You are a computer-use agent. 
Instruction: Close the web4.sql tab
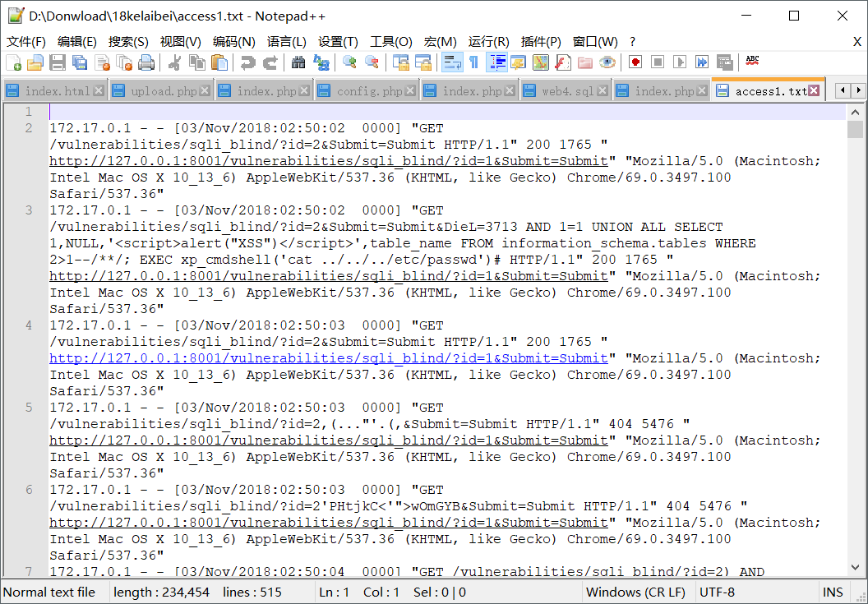tap(603, 90)
